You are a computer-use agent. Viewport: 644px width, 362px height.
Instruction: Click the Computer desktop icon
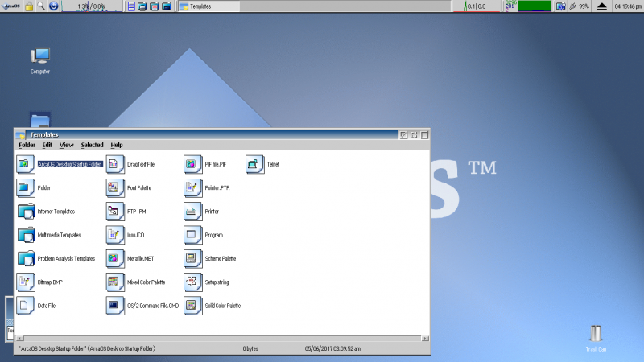point(39,57)
